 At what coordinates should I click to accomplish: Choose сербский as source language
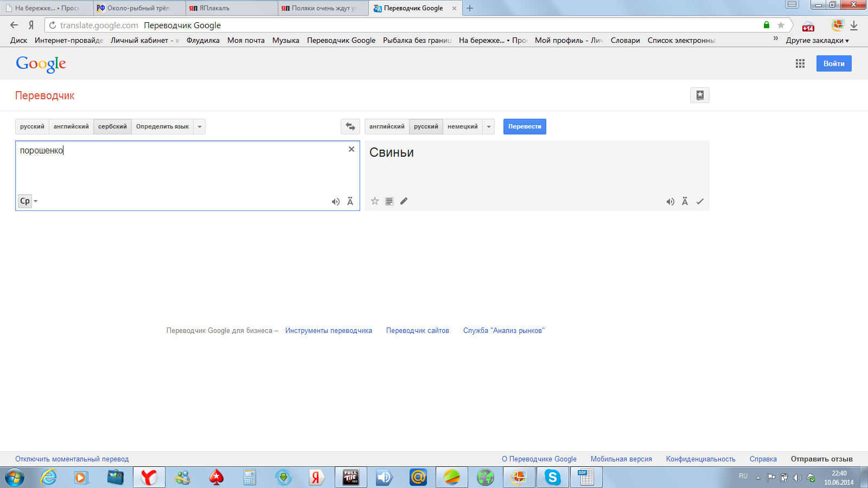tap(112, 126)
